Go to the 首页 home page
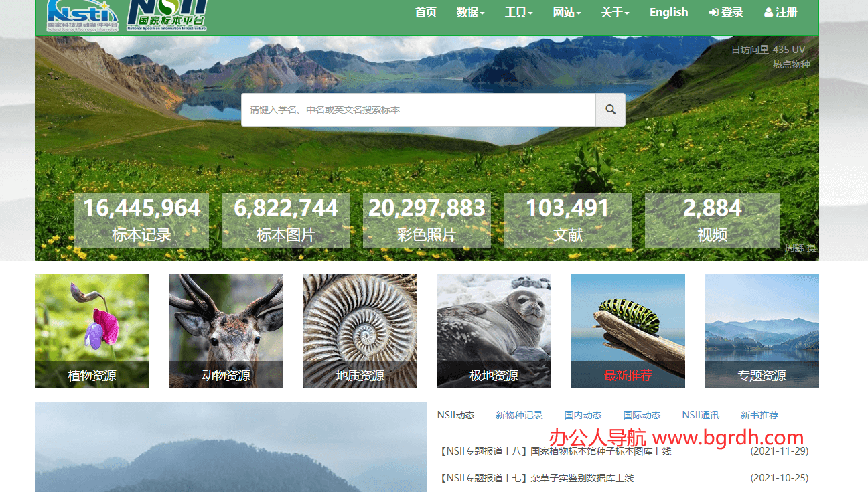 pos(426,13)
